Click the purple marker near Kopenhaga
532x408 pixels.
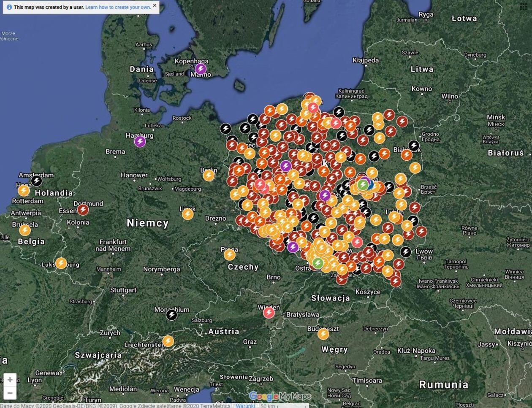[x=201, y=69]
